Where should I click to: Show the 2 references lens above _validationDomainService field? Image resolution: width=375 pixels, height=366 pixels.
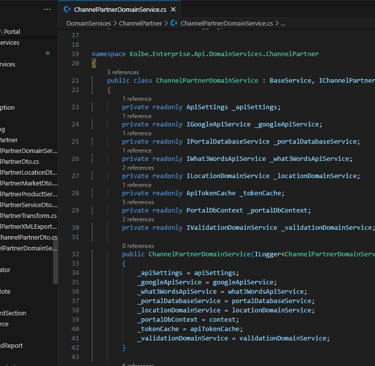coord(138,219)
